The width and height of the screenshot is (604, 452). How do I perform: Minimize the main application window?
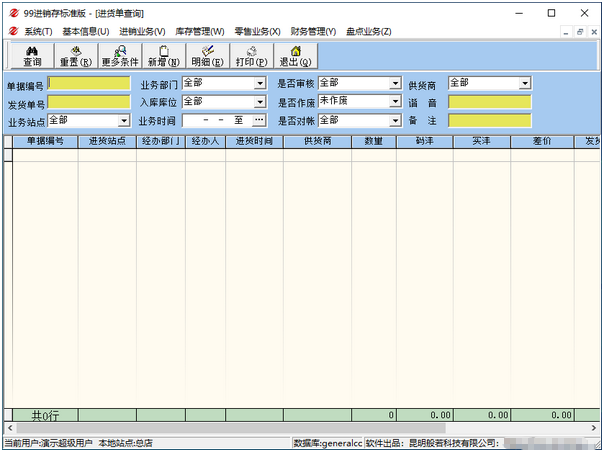519,13
